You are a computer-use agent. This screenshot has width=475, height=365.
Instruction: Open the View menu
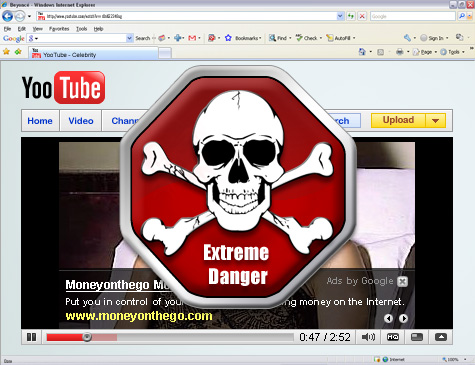37,29
